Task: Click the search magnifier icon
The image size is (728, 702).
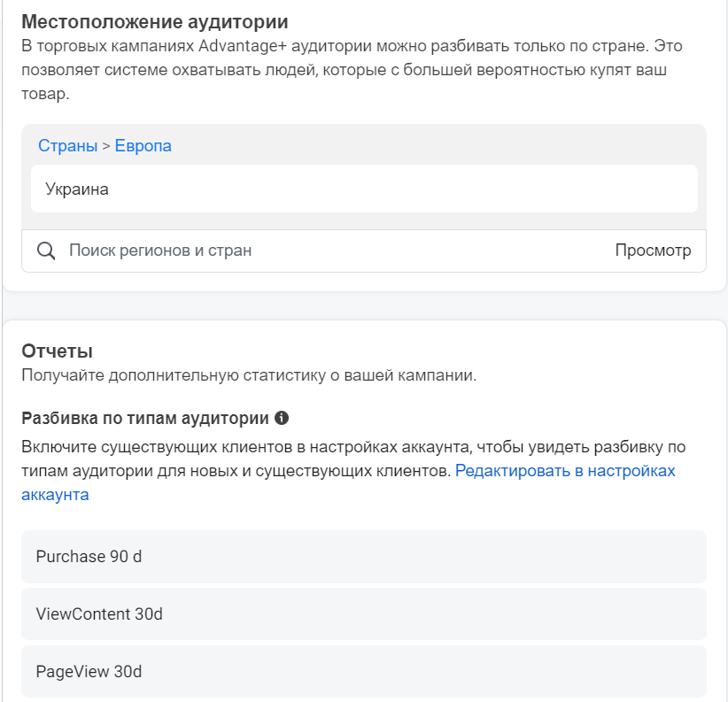Action: pos(47,251)
